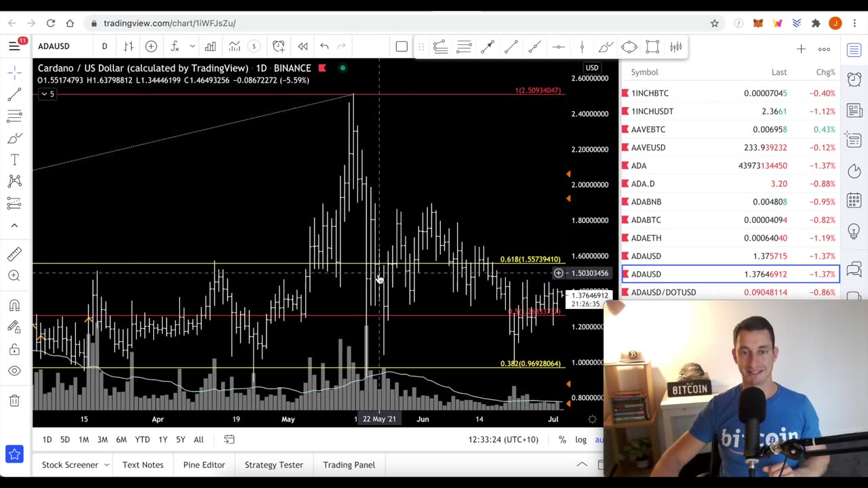Click the compare or add symbol plus icon
This screenshot has width=868, height=488.
151,46
